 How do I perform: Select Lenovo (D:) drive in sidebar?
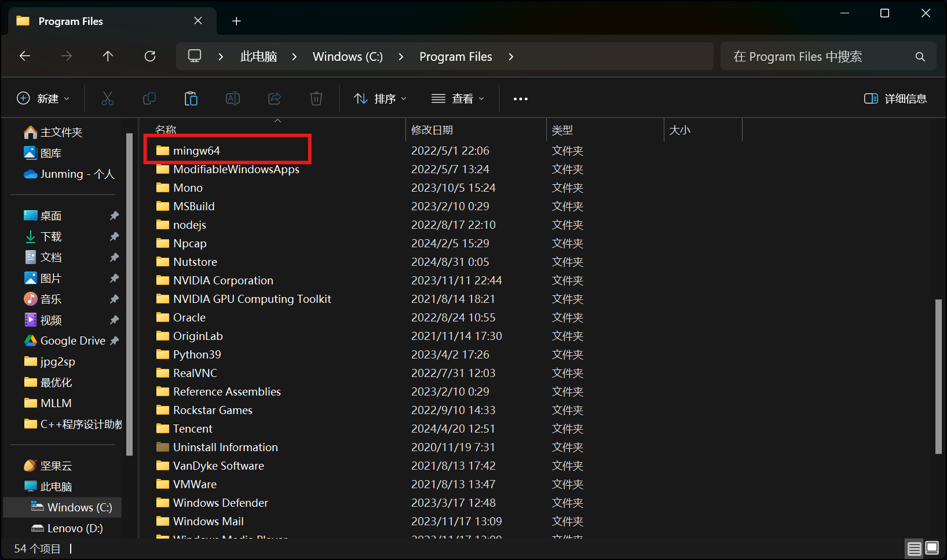[67, 529]
